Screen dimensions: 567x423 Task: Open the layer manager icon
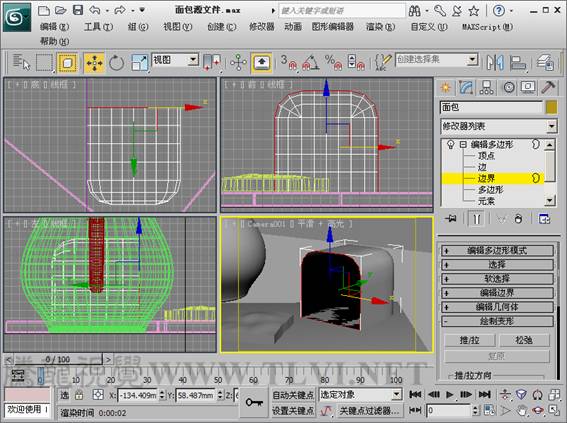click(x=545, y=62)
